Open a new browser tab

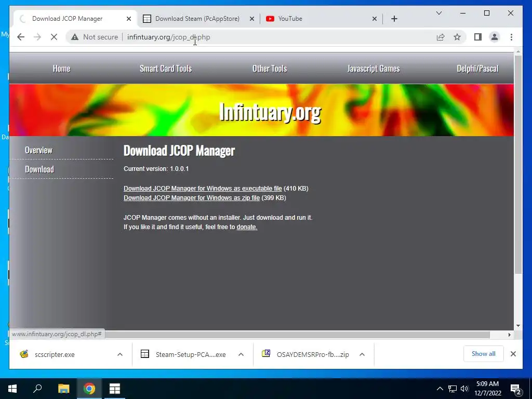[x=394, y=19]
